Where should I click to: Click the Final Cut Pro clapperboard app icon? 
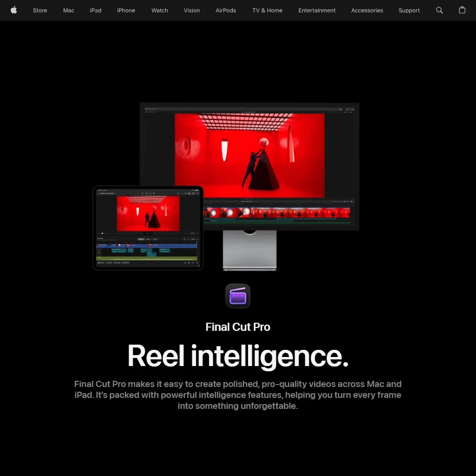coord(238,296)
